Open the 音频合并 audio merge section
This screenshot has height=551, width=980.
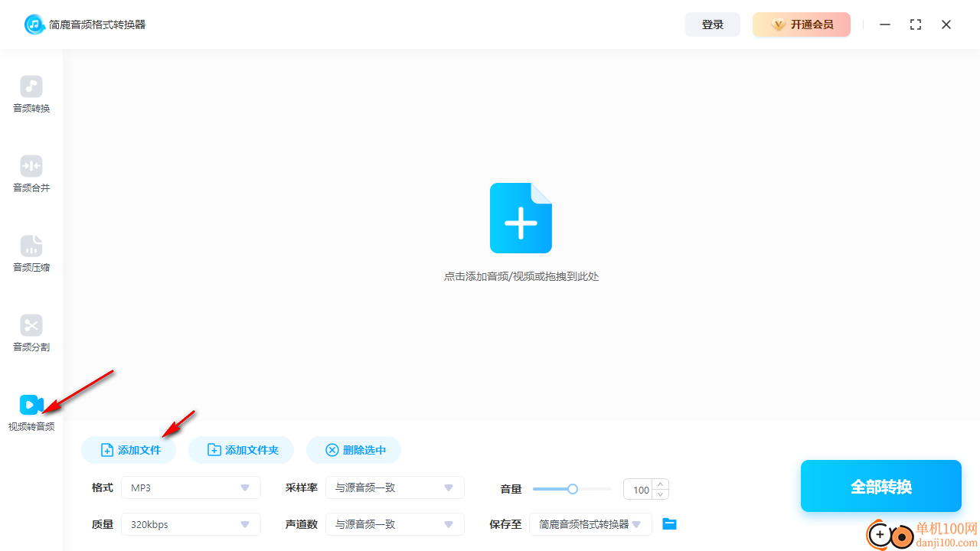tap(31, 174)
